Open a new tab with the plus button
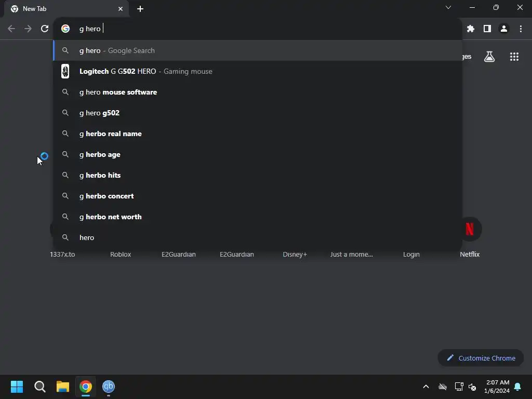The width and height of the screenshot is (532, 399). (x=140, y=9)
